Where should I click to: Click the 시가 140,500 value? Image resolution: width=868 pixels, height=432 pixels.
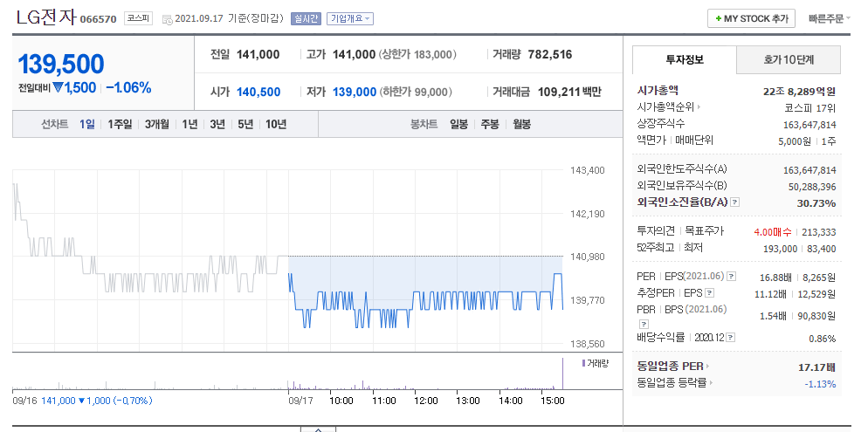click(x=258, y=92)
